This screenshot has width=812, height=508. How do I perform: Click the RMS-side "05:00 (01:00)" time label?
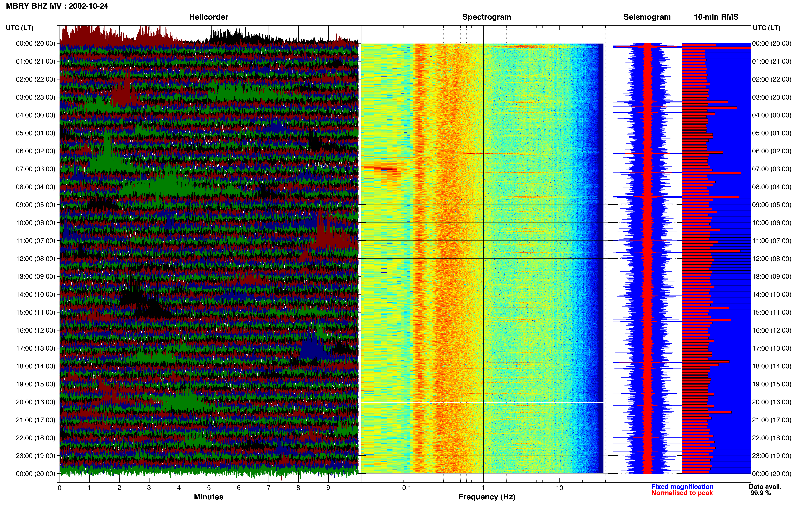(x=772, y=133)
